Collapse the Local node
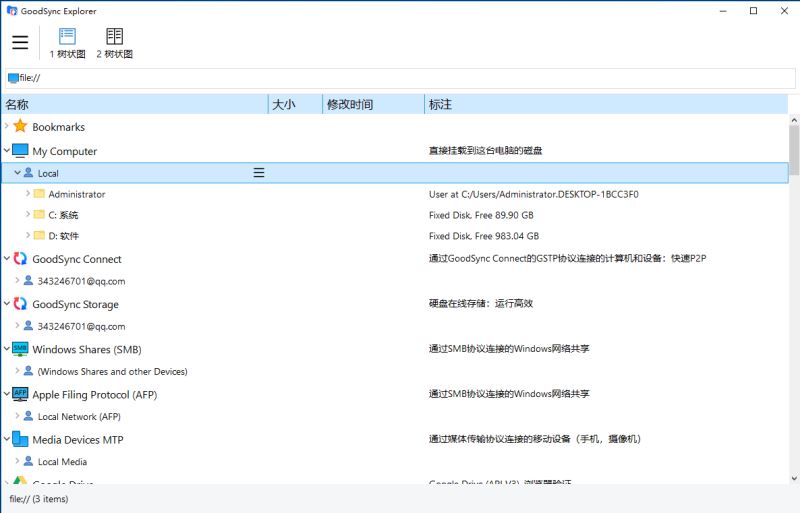This screenshot has width=800, height=513. (17, 173)
